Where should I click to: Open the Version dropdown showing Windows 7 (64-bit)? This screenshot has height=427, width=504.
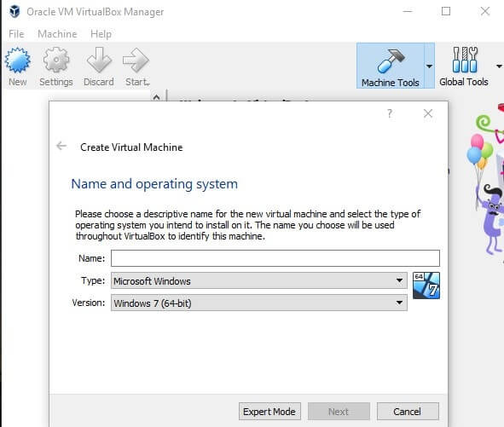(259, 303)
